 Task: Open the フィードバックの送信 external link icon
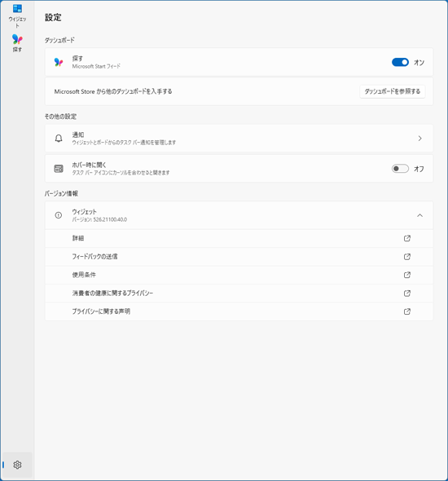tap(407, 257)
